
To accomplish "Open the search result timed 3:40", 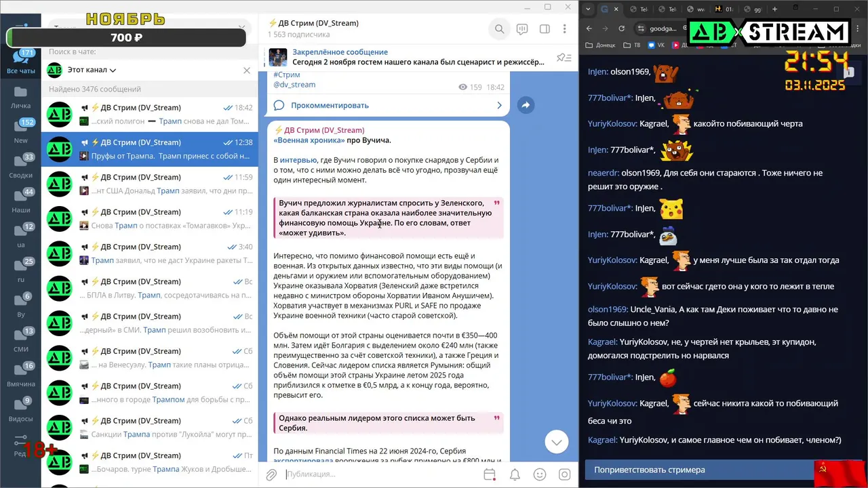I will tap(150, 253).
